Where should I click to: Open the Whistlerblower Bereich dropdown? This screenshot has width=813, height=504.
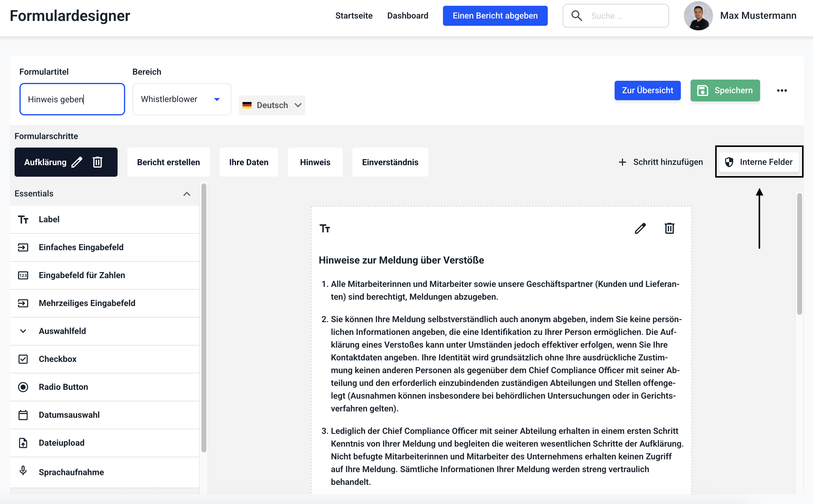pos(181,99)
